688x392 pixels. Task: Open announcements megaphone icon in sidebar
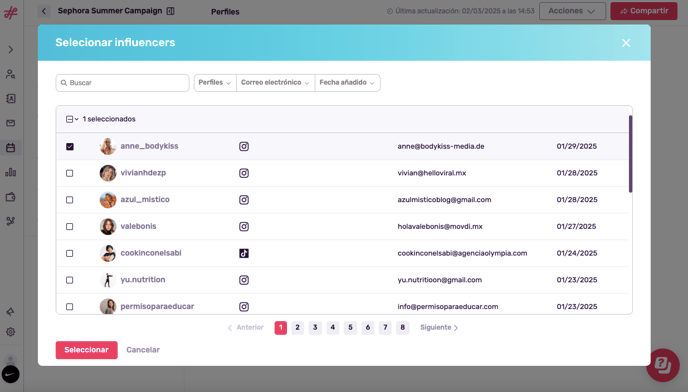point(11,312)
